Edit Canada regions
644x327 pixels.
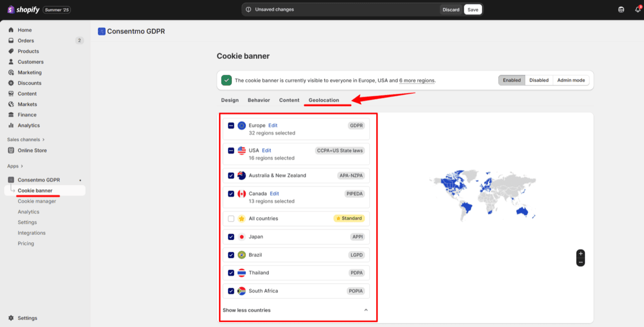point(274,193)
